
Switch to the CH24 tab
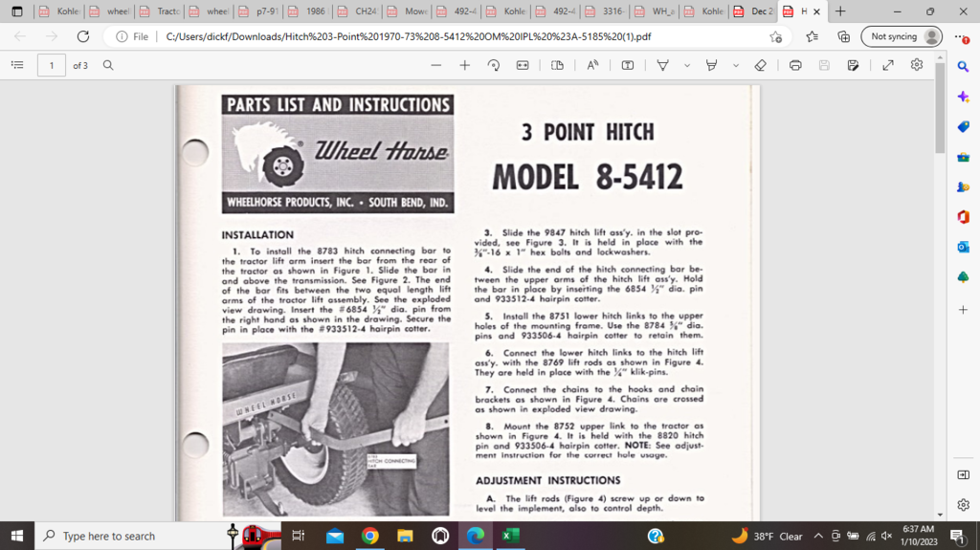point(360,11)
